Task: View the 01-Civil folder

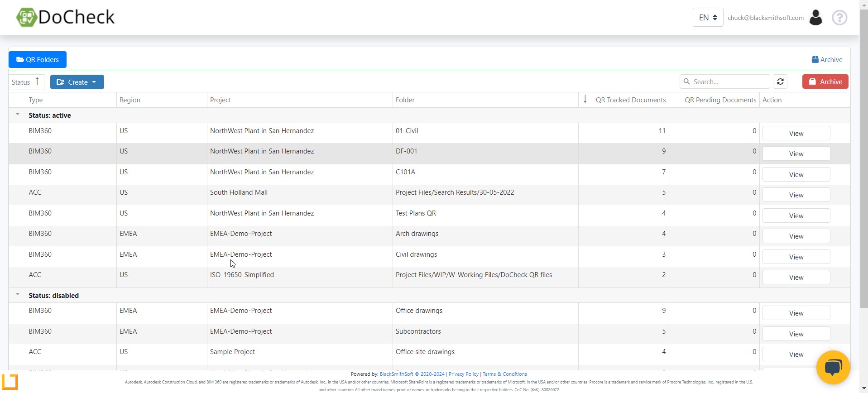Action: (796, 134)
